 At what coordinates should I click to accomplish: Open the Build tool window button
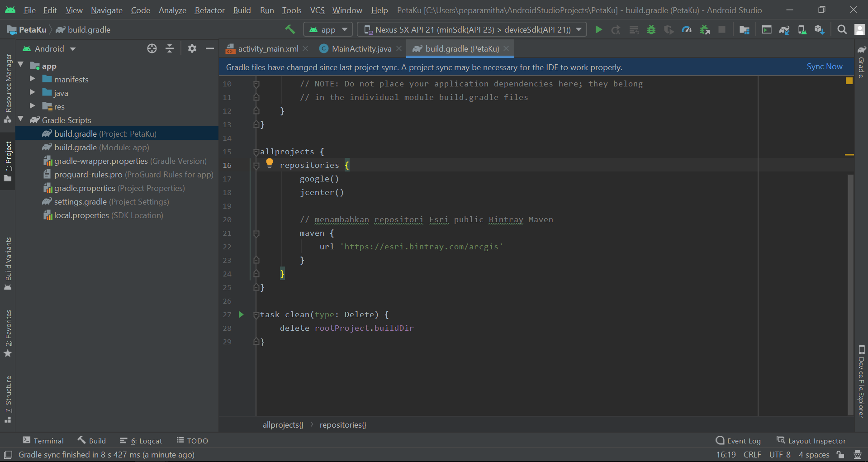click(x=92, y=441)
